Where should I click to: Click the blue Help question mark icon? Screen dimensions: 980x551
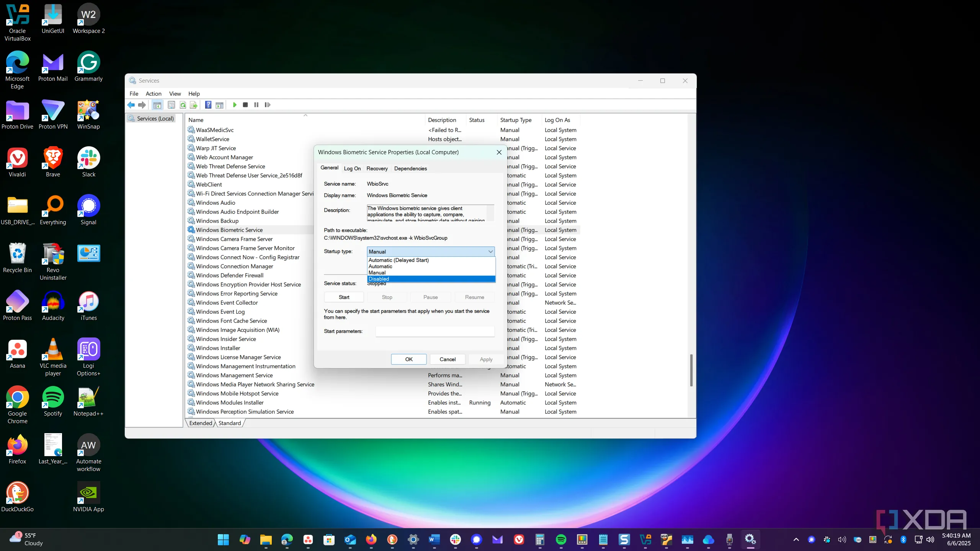click(x=208, y=105)
